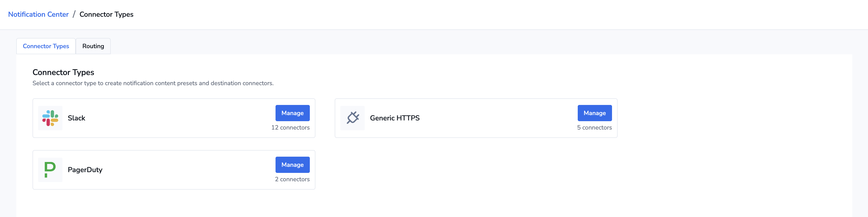This screenshot has height=217, width=868.
Task: Click the Generic HTTPS plug icon
Action: [x=352, y=118]
